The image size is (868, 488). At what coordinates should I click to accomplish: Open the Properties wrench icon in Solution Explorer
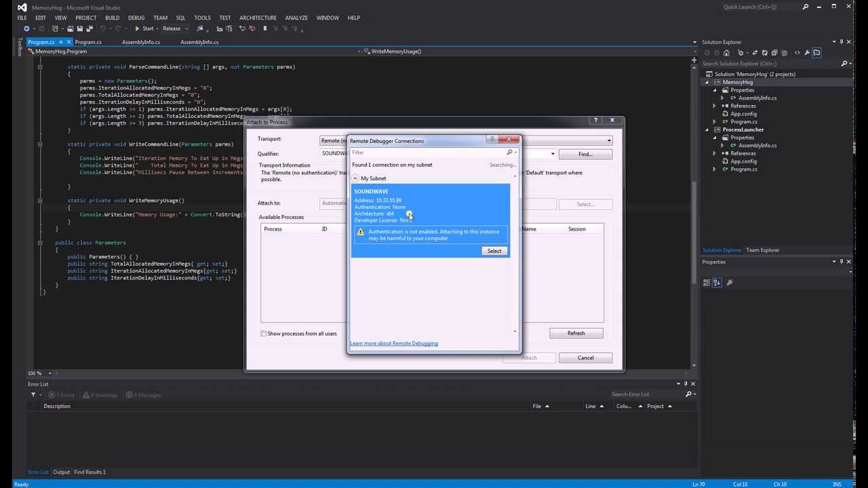click(x=807, y=53)
